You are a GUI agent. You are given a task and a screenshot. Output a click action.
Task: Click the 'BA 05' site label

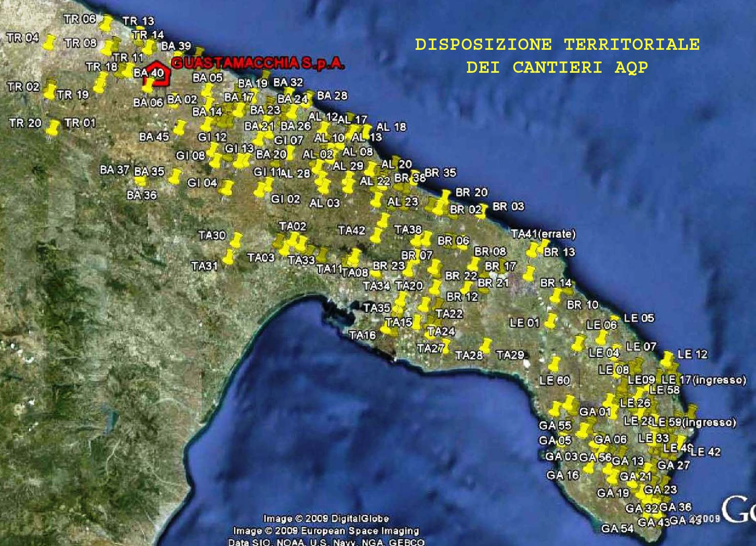[208, 77]
